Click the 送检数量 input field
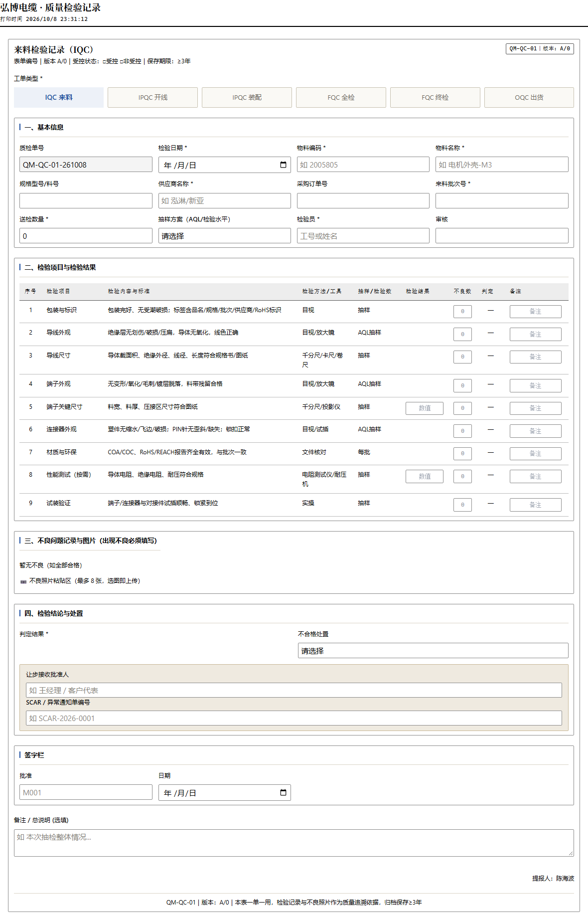This screenshot has width=588, height=916. pyautogui.click(x=86, y=236)
